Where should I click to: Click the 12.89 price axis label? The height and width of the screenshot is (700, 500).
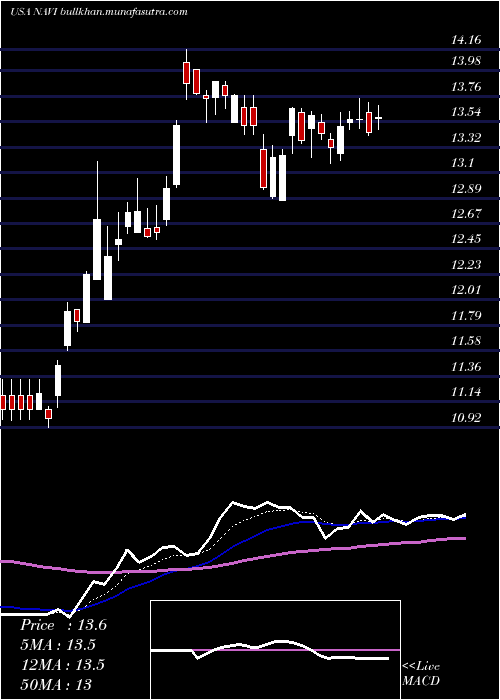point(466,188)
